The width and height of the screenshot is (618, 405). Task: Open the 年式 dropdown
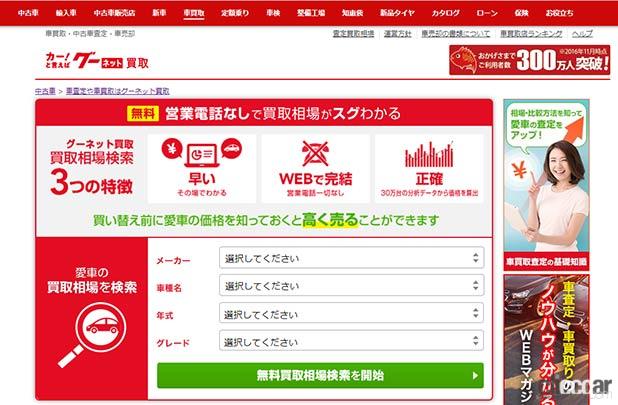pyautogui.click(x=352, y=313)
